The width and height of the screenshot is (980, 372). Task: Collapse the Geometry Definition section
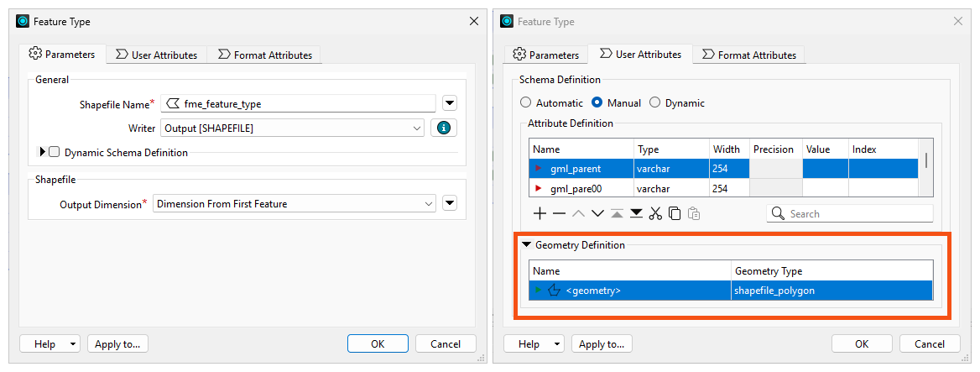(x=527, y=245)
